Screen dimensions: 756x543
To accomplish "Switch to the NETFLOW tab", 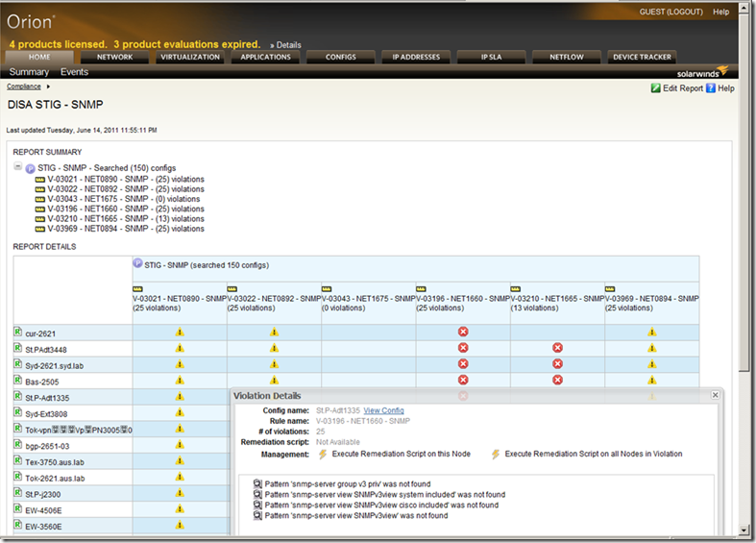I will [x=567, y=57].
